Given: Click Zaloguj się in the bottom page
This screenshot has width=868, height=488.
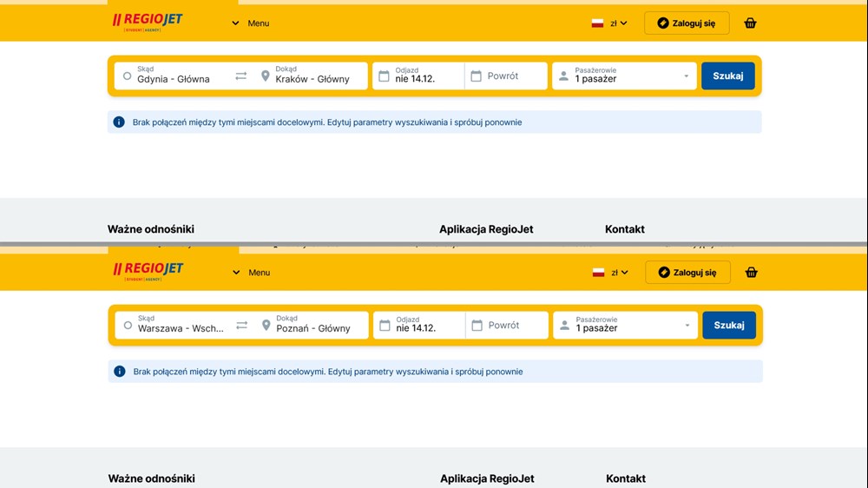Looking at the screenshot, I should [x=687, y=273].
